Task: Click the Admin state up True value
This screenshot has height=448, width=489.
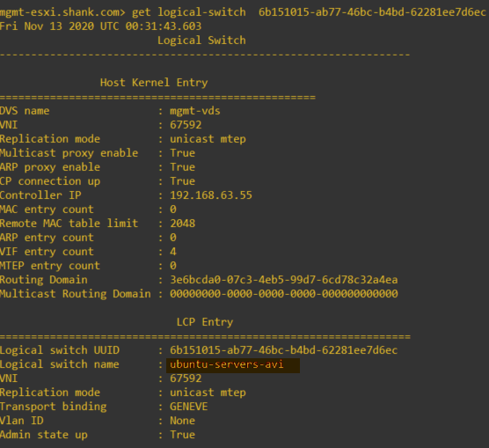Action: [x=182, y=435]
